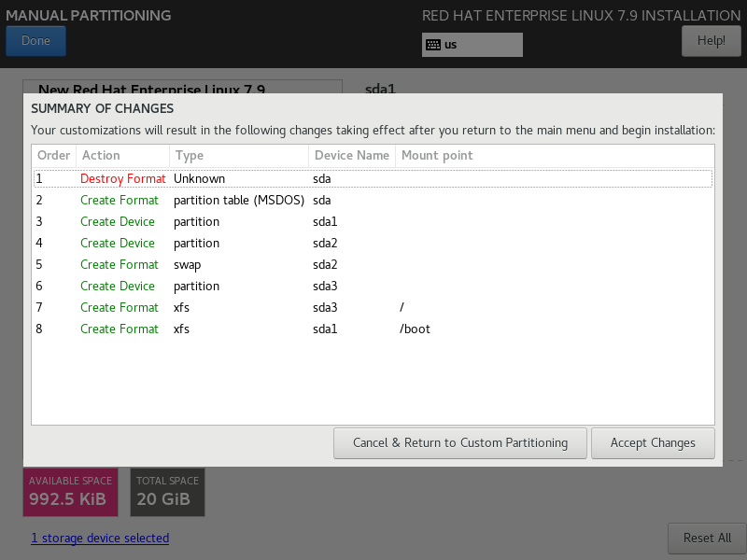This screenshot has width=747, height=560.
Task: Click 'New Red Hat Enterprise Linux 7.9' heading
Action: tap(151, 89)
